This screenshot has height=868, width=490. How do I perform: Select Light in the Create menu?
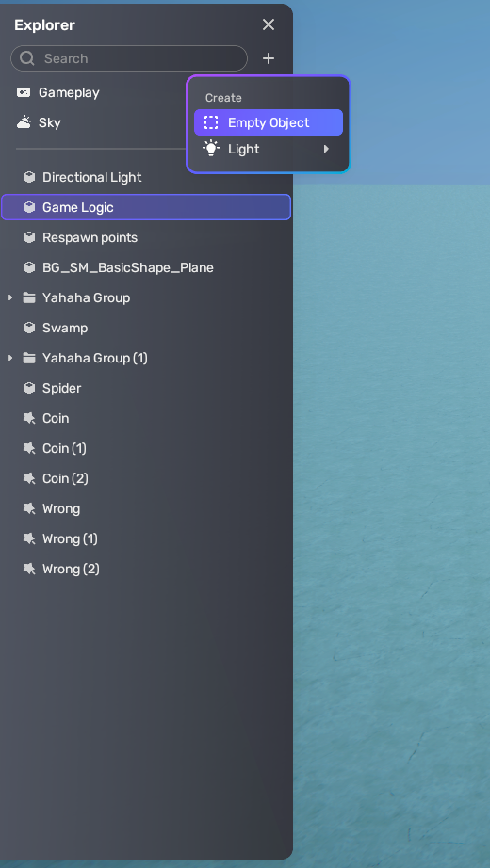269,149
